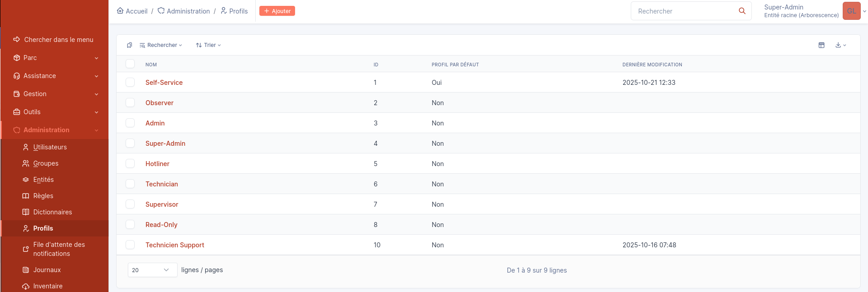
Task: Check the Self-Service row checkbox
Action: (x=130, y=82)
